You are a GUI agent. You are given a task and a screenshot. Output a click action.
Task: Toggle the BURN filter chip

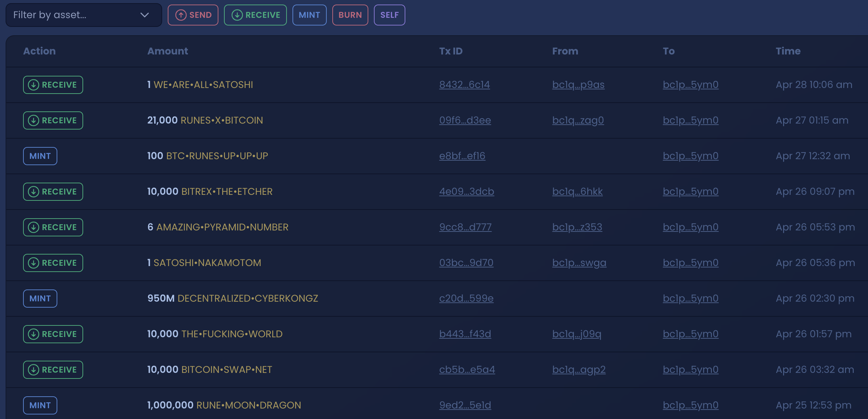pyautogui.click(x=350, y=15)
